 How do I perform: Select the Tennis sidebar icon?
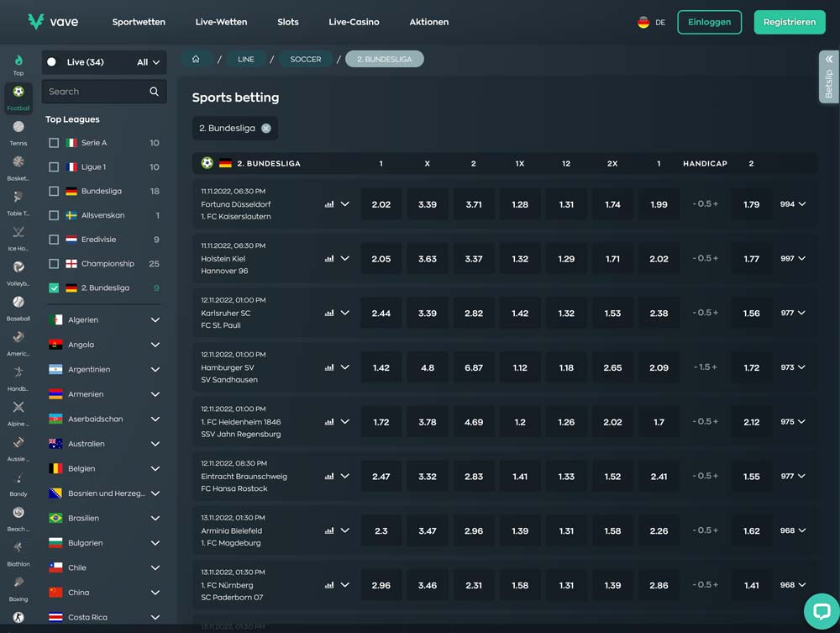[x=18, y=132]
